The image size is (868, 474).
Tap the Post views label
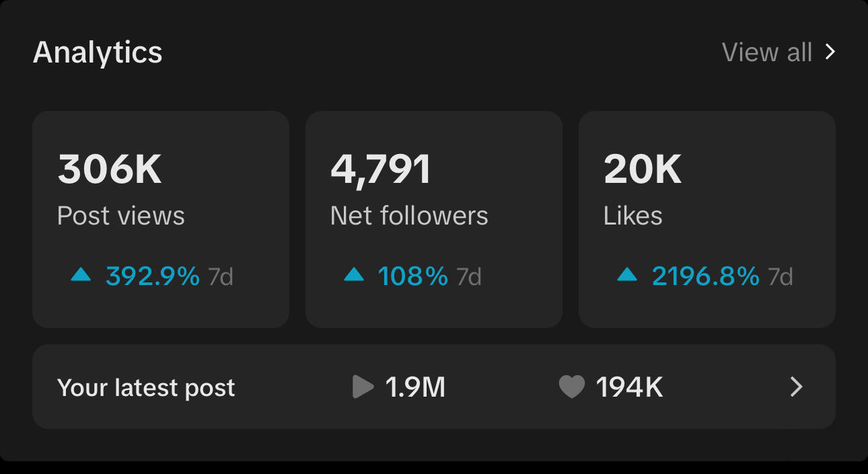point(121,216)
